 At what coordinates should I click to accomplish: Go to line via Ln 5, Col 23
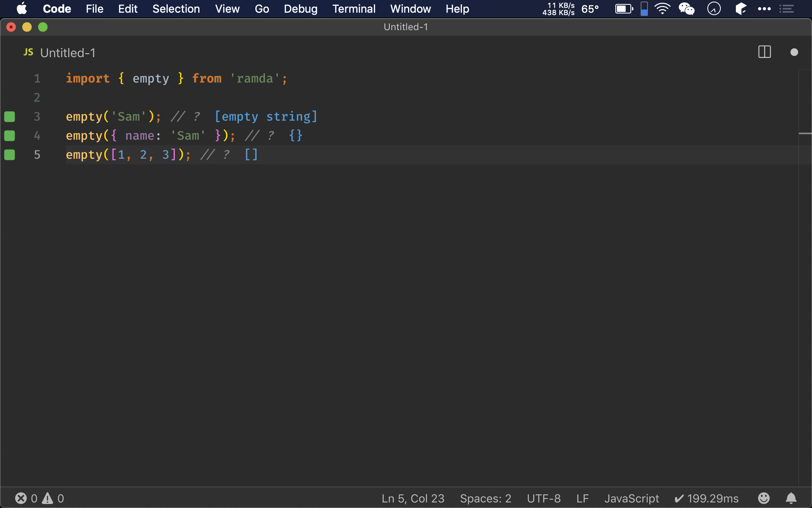click(x=413, y=498)
